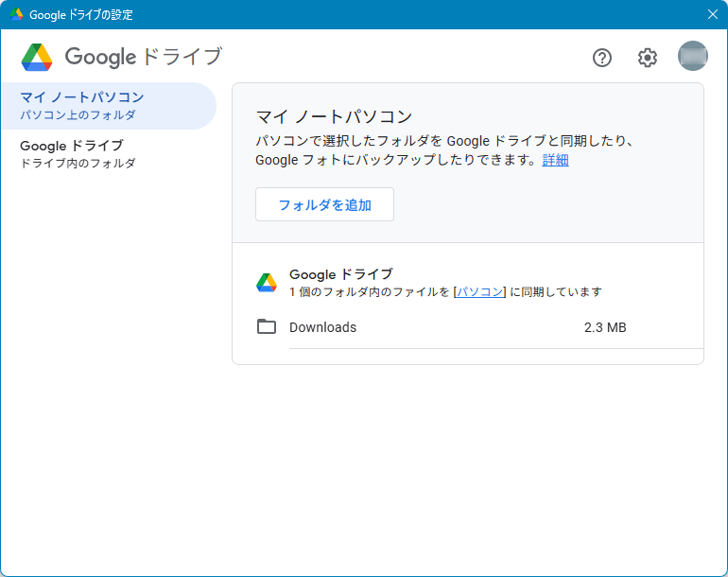Click the blurred account avatar

tap(693, 56)
